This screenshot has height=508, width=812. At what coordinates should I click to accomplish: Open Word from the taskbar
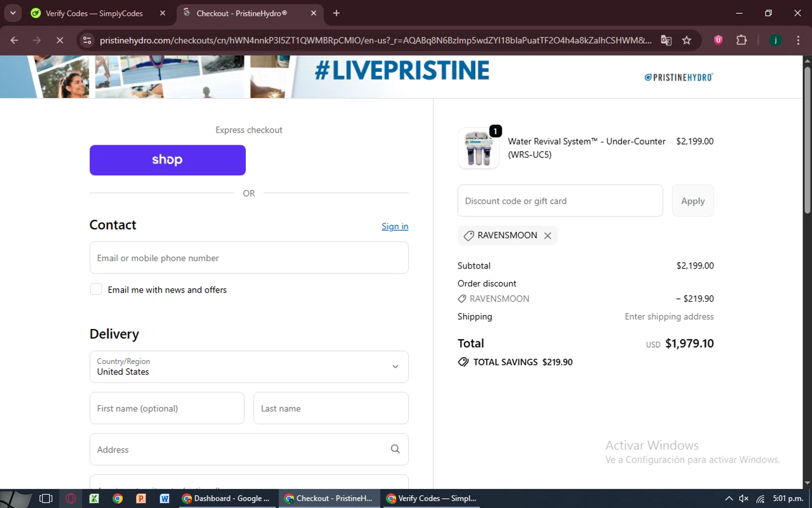tap(165, 498)
